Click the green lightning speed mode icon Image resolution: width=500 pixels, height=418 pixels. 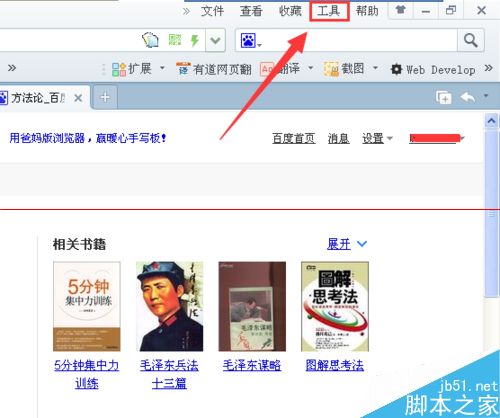tap(194, 40)
